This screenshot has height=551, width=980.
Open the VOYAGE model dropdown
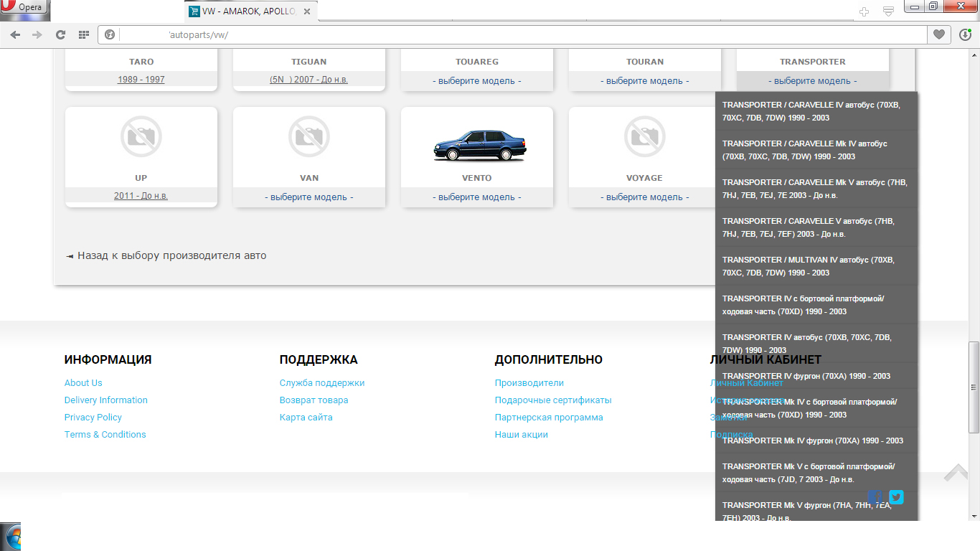coord(644,197)
